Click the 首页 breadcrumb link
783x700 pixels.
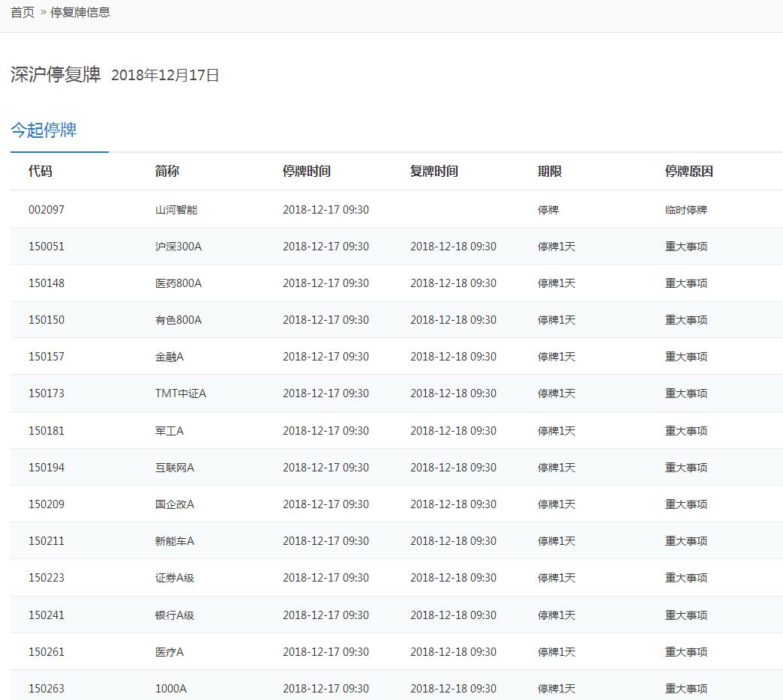tap(22, 12)
